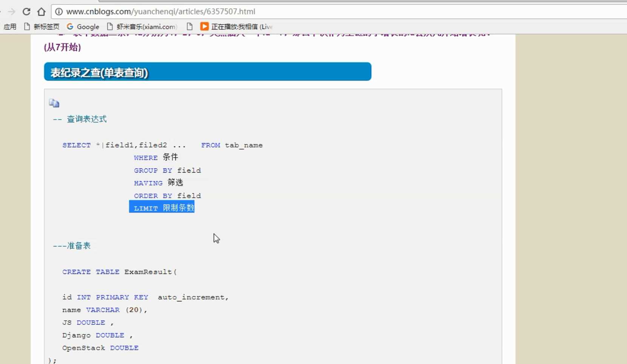This screenshot has height=364, width=627.
Task: Click the forward navigation arrow
Action: click(11, 12)
